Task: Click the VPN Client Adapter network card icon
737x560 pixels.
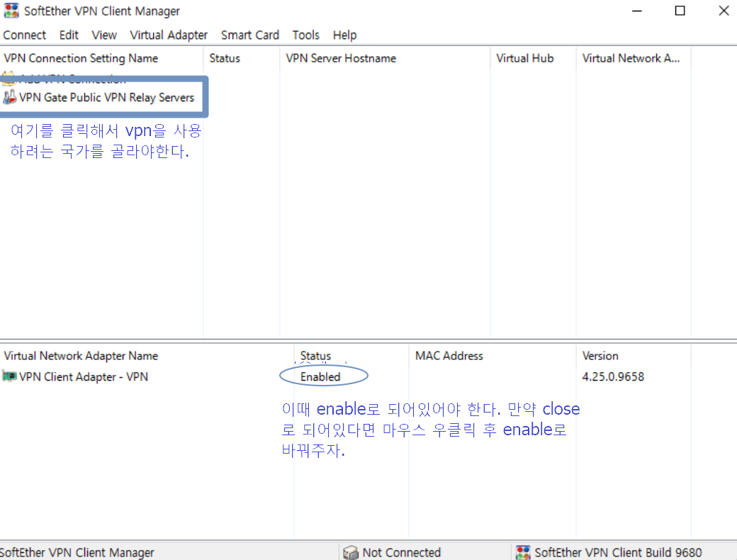Action: pos(9,376)
